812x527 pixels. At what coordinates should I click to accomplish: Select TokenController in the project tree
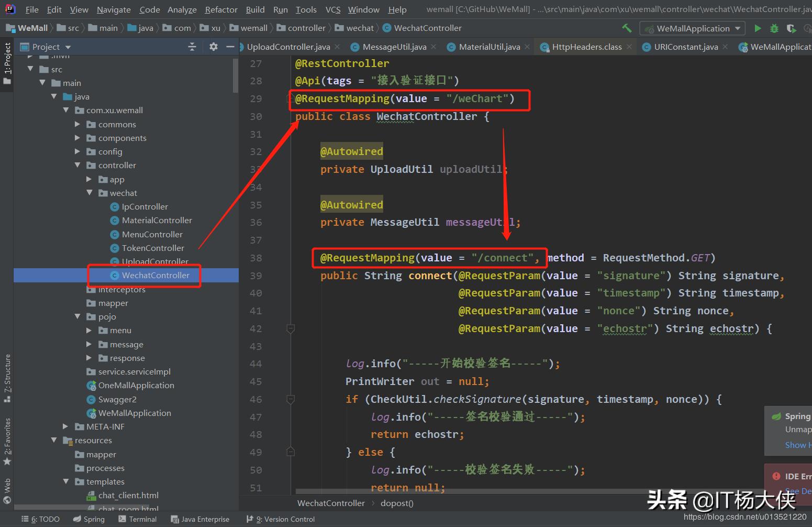coord(153,248)
